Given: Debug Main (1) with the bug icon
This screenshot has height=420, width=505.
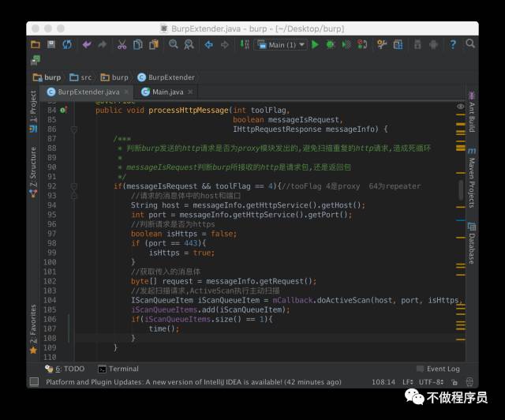Looking at the screenshot, I should point(331,44).
